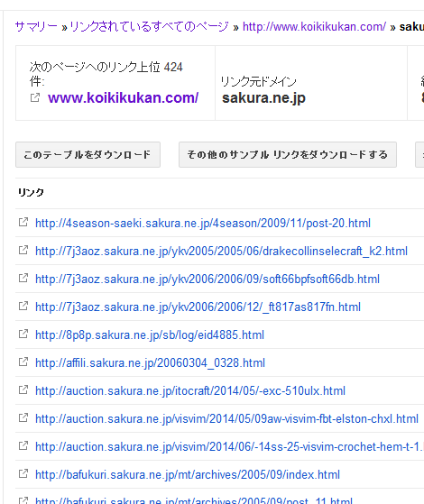Open external icon beside drakecollinselecraft_k2 link
The image size is (424, 504).
click(x=23, y=250)
